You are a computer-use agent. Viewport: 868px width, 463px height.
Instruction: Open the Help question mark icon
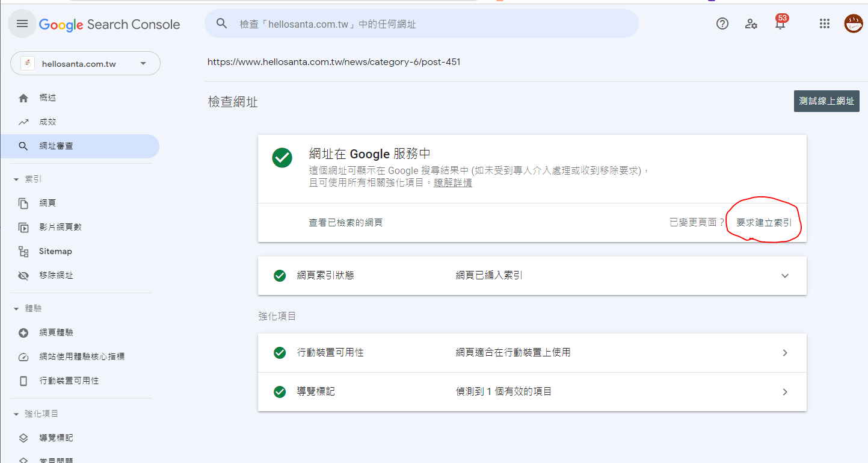(x=722, y=23)
